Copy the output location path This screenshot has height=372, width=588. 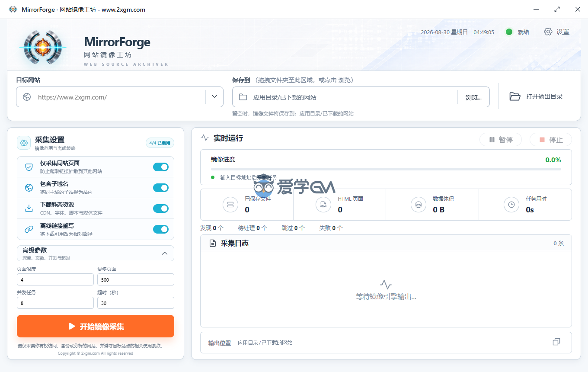point(556,342)
